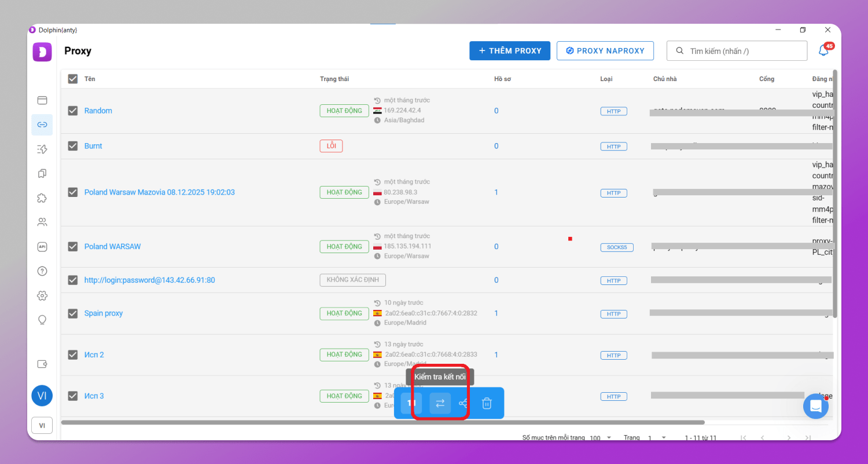Sort by the Trạng thái column header
The image size is (868, 464).
click(334, 79)
